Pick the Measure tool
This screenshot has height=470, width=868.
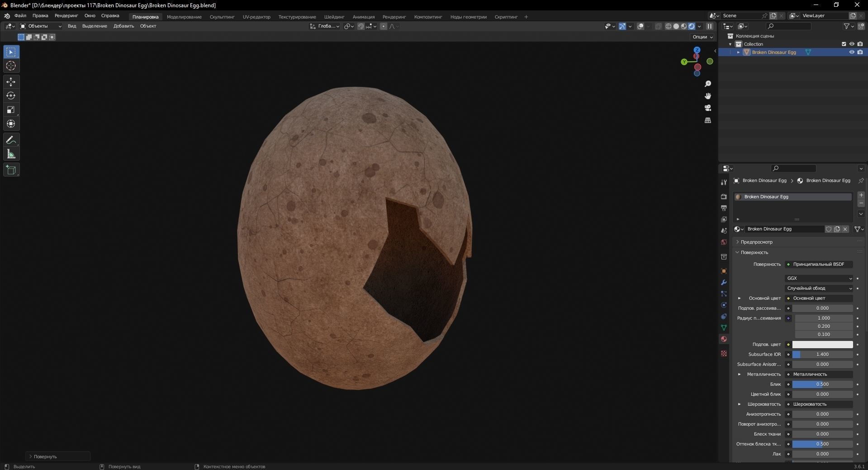point(11,154)
